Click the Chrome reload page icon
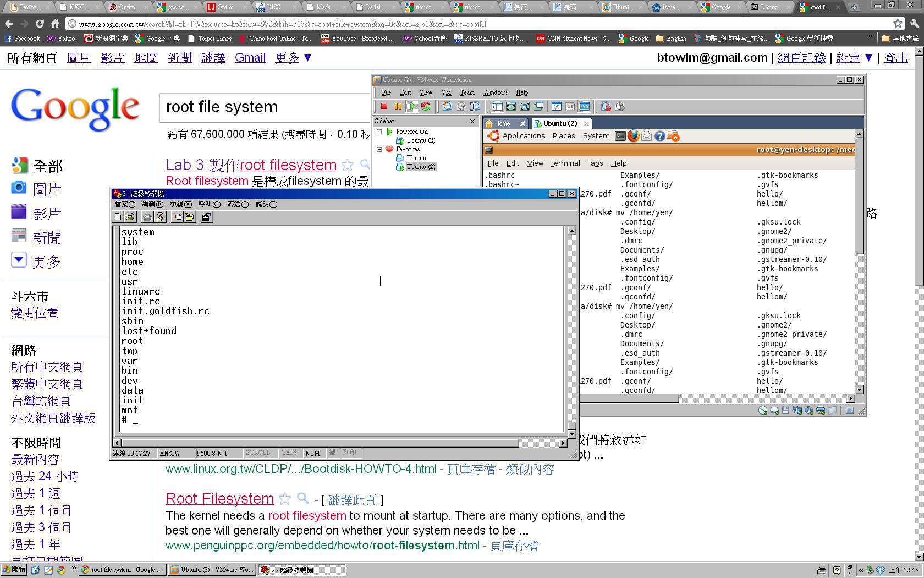This screenshot has width=924, height=578. (x=40, y=24)
